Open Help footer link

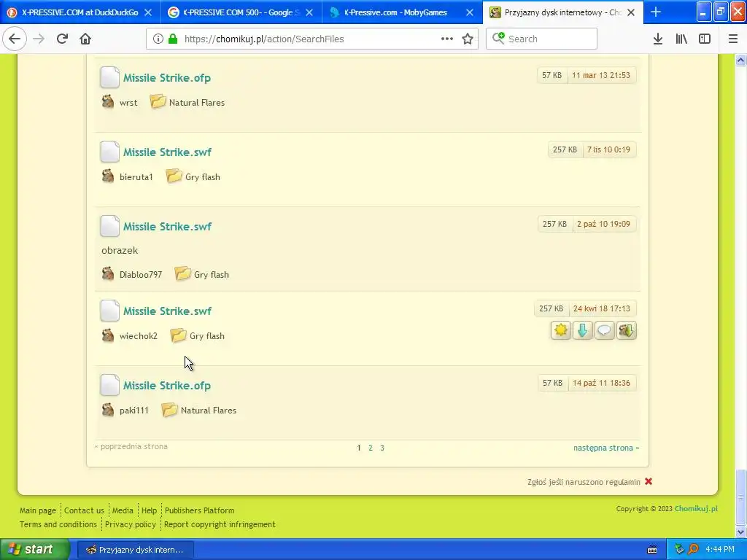pyautogui.click(x=149, y=510)
